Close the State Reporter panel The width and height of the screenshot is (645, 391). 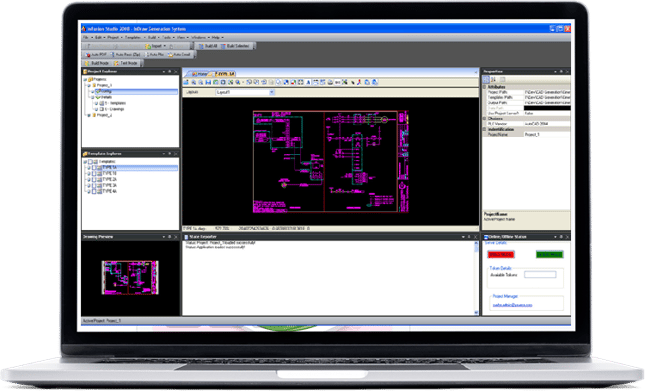point(476,237)
